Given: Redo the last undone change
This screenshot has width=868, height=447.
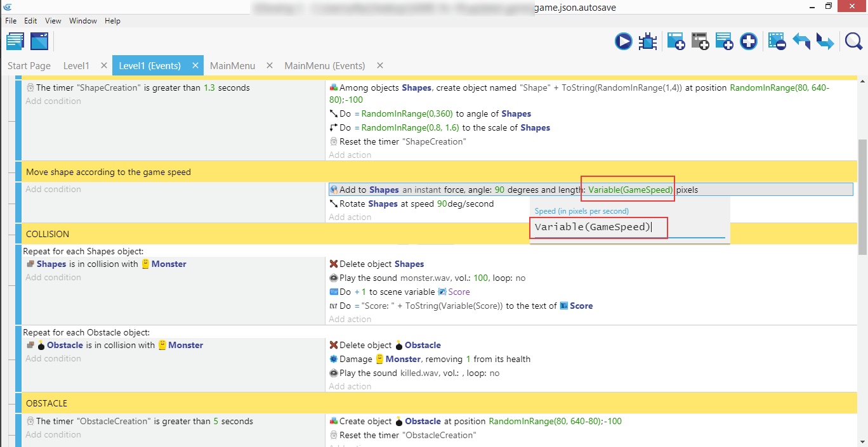Looking at the screenshot, I should (x=825, y=42).
